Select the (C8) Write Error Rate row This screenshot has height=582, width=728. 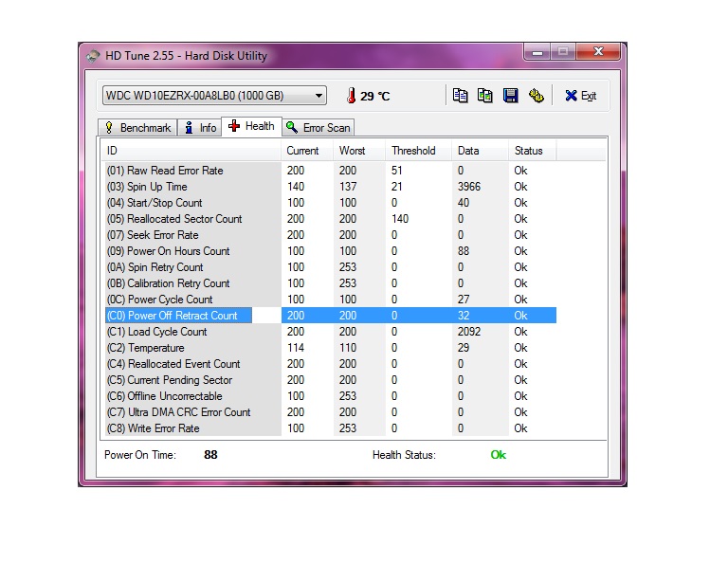point(331,428)
